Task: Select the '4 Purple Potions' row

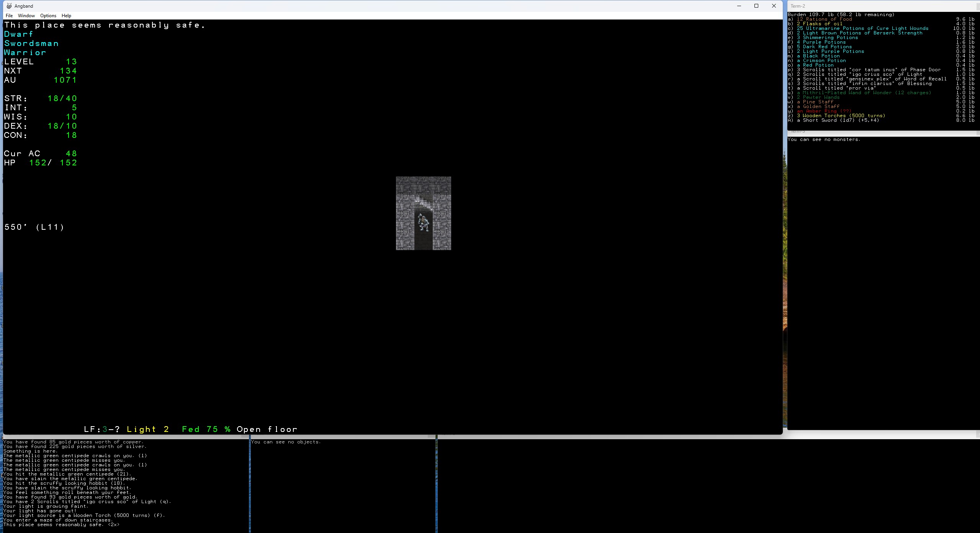Action: [x=881, y=42]
